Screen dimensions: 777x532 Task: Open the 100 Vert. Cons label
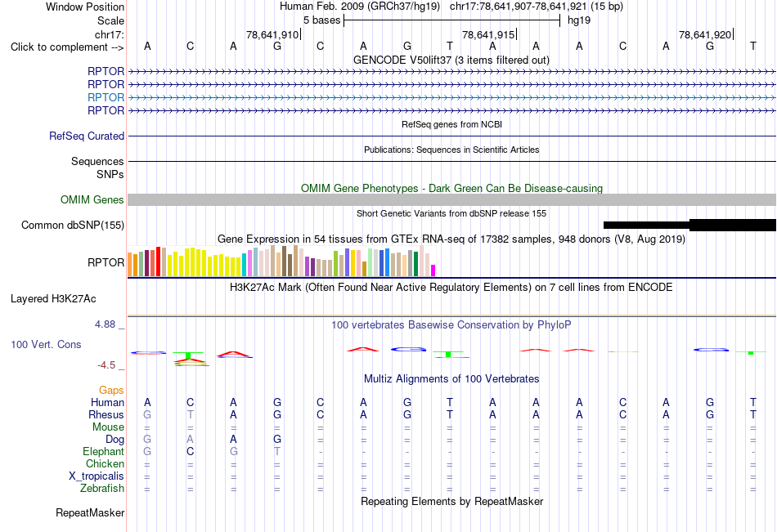click(46, 344)
